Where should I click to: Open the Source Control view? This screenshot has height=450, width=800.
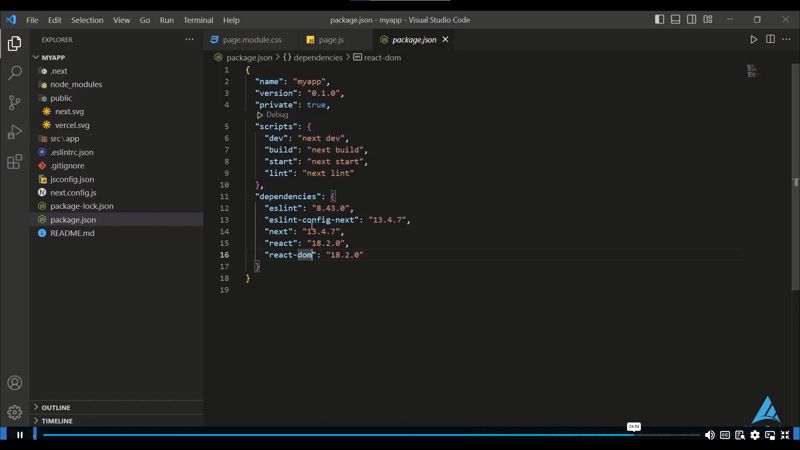point(14,102)
